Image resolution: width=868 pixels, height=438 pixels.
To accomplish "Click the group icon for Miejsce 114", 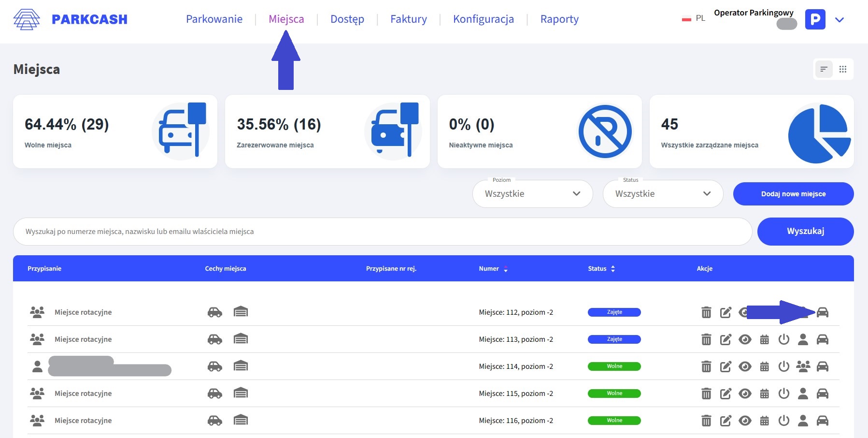I will [803, 366].
